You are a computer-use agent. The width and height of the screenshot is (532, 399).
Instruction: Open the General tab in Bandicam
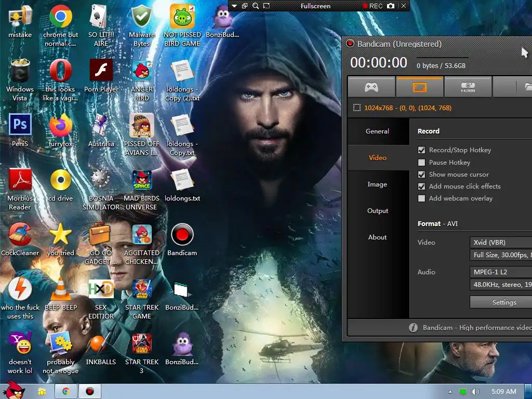[x=377, y=131]
